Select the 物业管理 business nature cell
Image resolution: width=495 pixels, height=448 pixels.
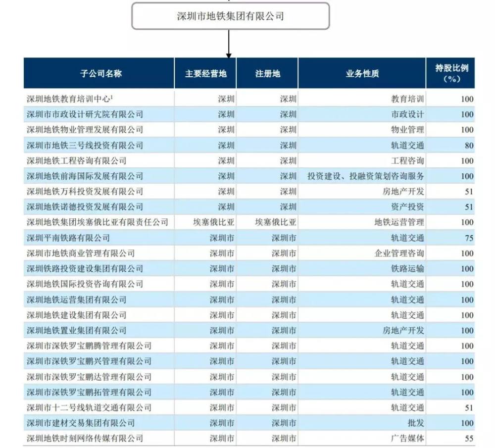point(407,130)
